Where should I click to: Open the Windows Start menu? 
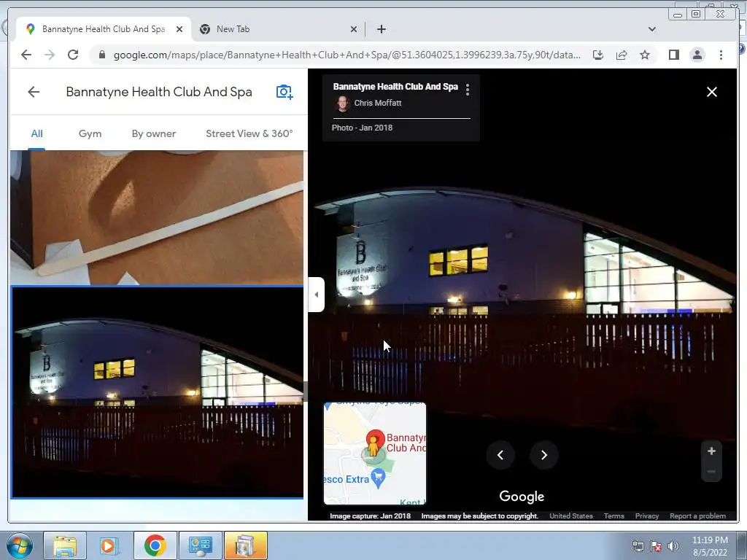point(19,545)
